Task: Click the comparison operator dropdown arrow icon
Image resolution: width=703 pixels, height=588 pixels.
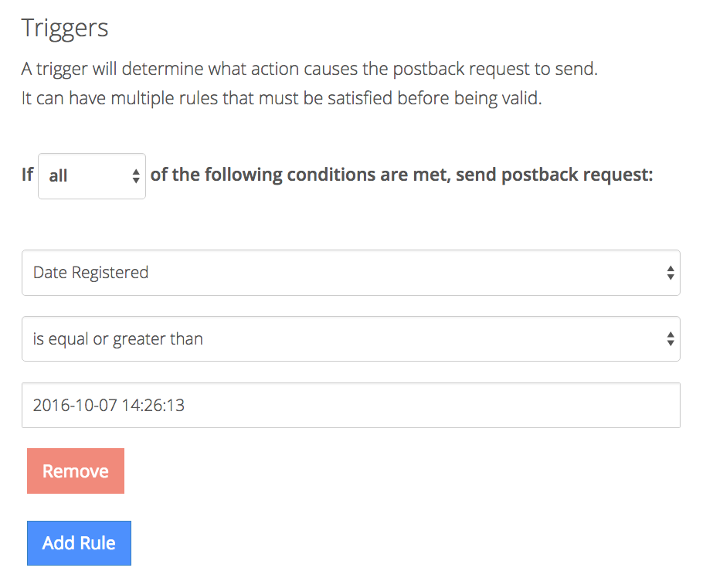Action: (670, 339)
